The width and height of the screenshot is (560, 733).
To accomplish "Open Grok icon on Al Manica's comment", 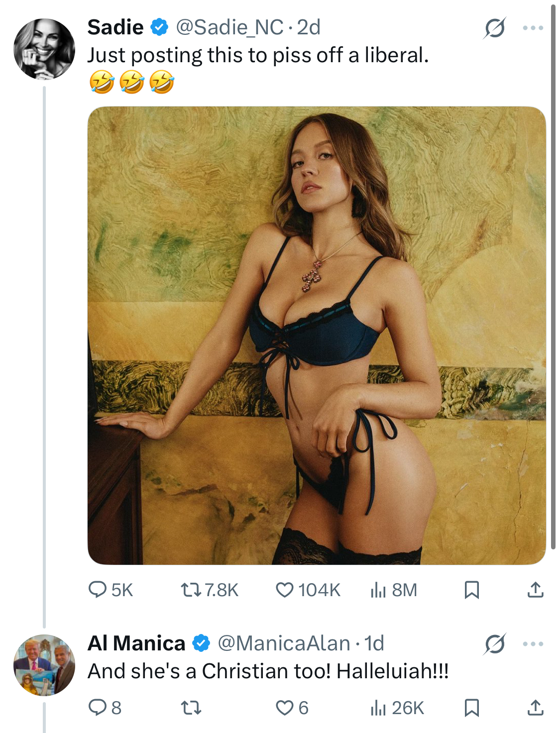I will (x=495, y=643).
